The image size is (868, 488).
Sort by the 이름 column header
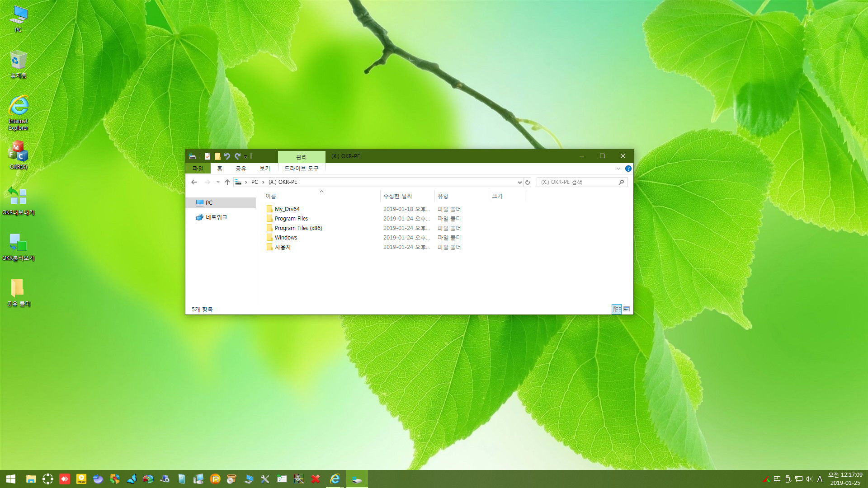(x=321, y=196)
